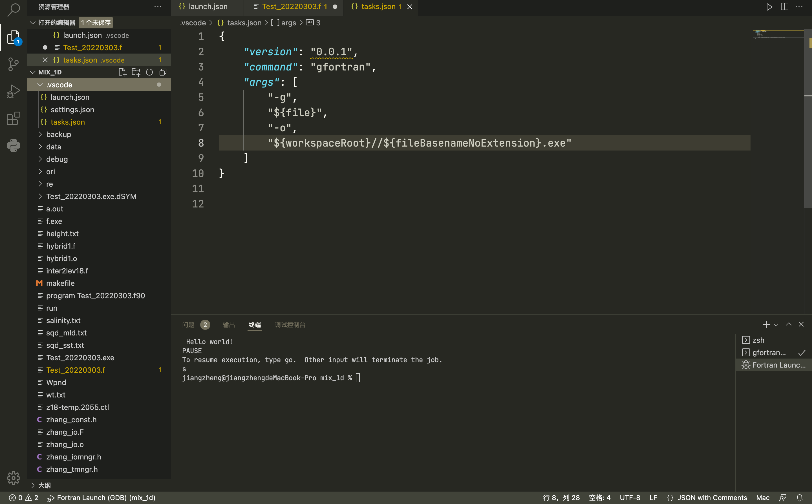Refresh the MIX_1D explorer
This screenshot has width=812, height=504.
coord(149,72)
